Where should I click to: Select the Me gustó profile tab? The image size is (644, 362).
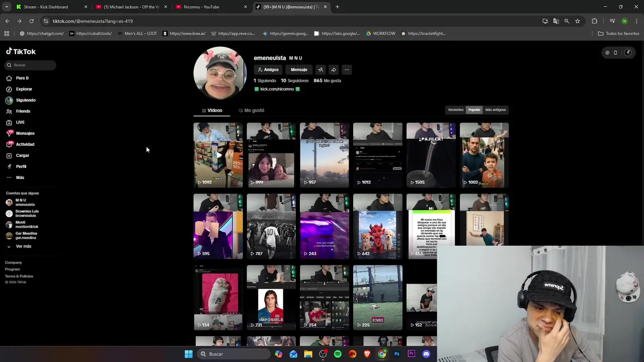tap(251, 110)
